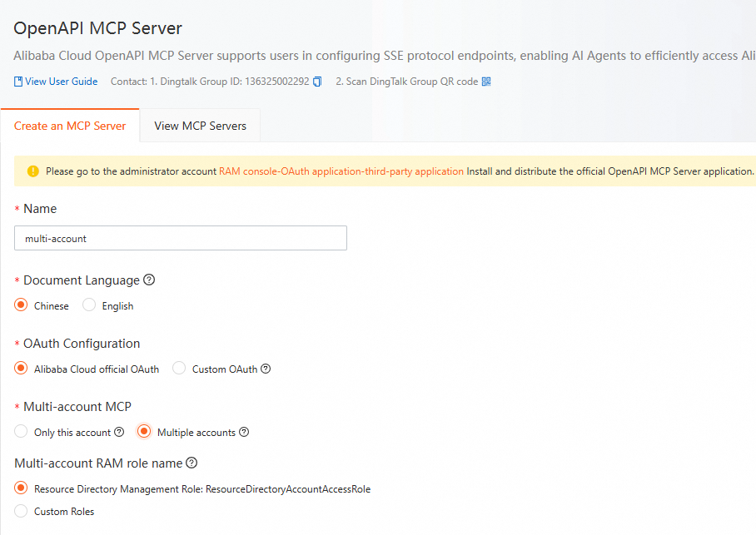Choose Alibaba Cloud official OAuth
756x535 pixels.
point(21,369)
